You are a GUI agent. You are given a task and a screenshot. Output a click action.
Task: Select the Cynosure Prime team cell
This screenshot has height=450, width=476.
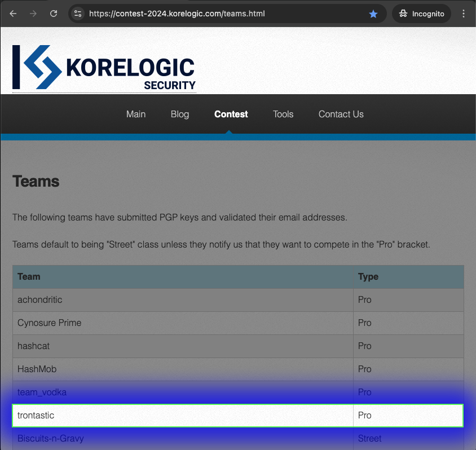coord(183,323)
